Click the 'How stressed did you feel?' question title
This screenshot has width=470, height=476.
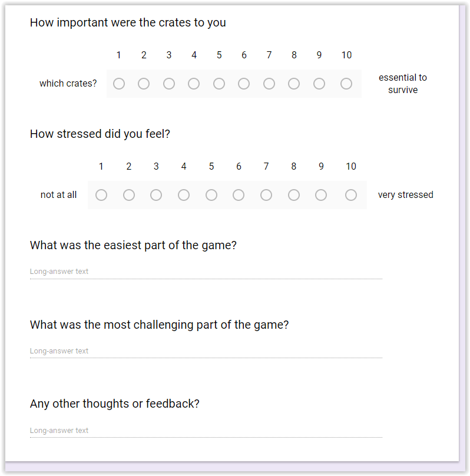[x=100, y=134]
